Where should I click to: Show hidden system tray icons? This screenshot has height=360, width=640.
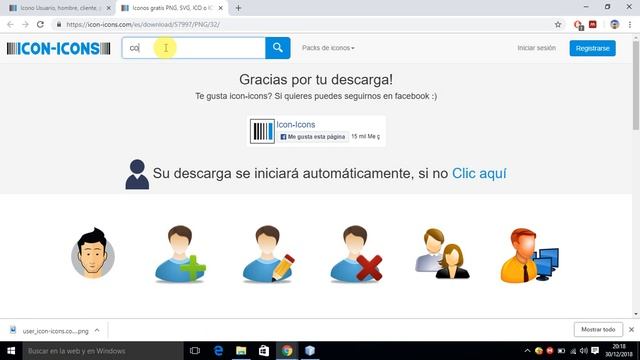pos(527,351)
